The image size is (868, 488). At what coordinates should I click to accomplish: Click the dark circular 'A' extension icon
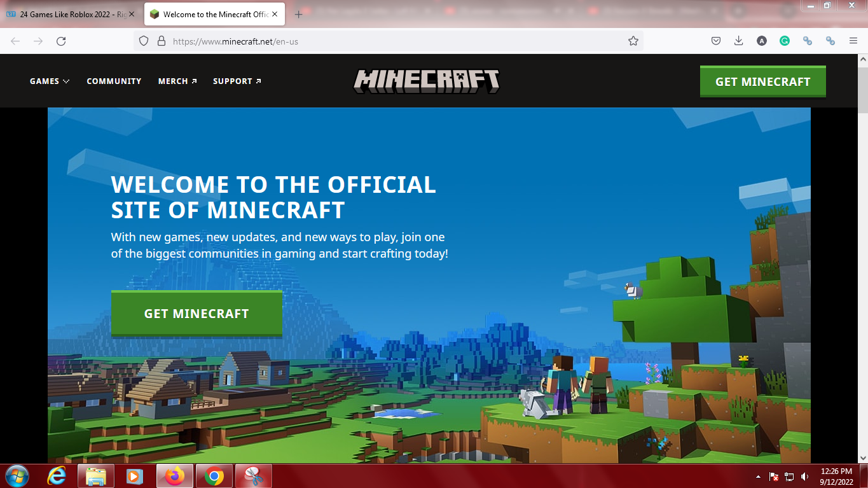point(762,41)
